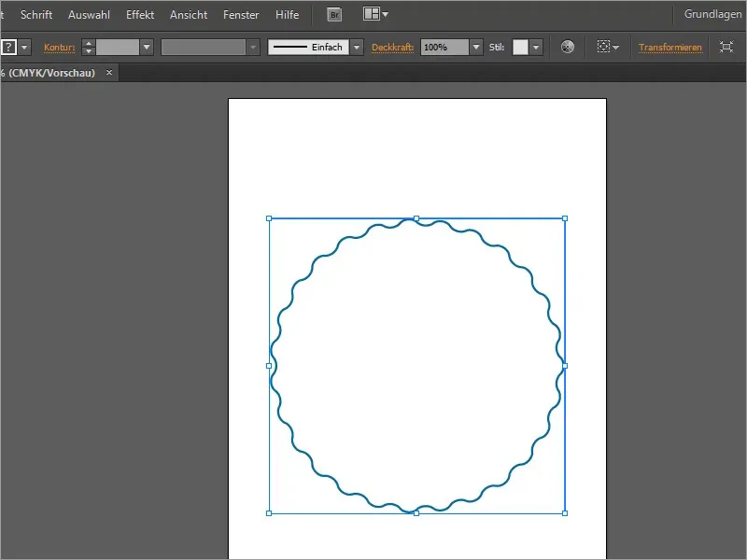This screenshot has width=747, height=560.
Task: Click the question mark fill swatch
Action: (8, 48)
